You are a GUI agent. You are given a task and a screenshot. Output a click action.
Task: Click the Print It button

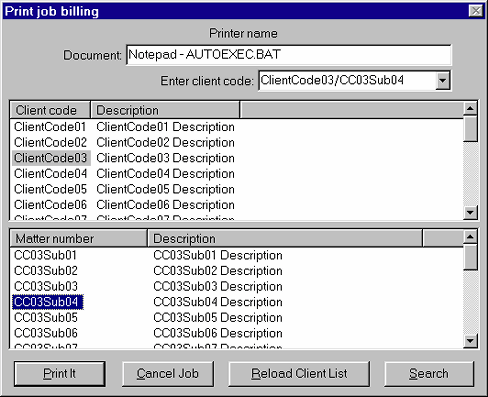tap(60, 374)
